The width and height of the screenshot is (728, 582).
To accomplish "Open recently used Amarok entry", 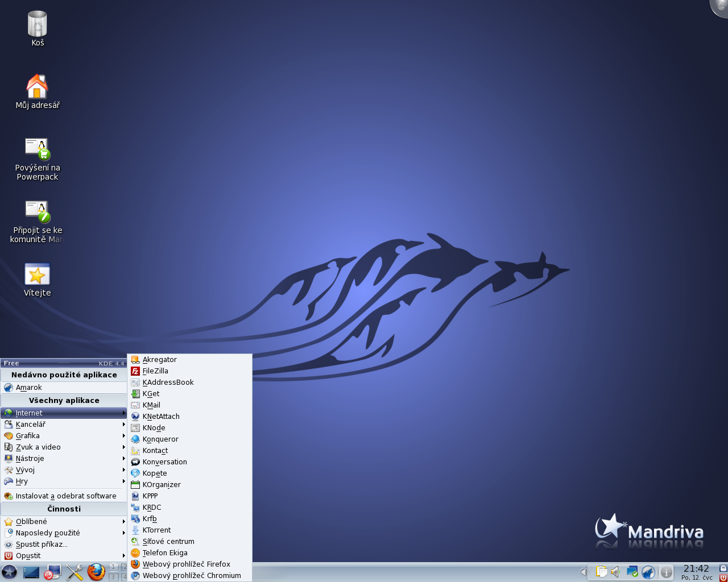I will [x=64, y=388].
